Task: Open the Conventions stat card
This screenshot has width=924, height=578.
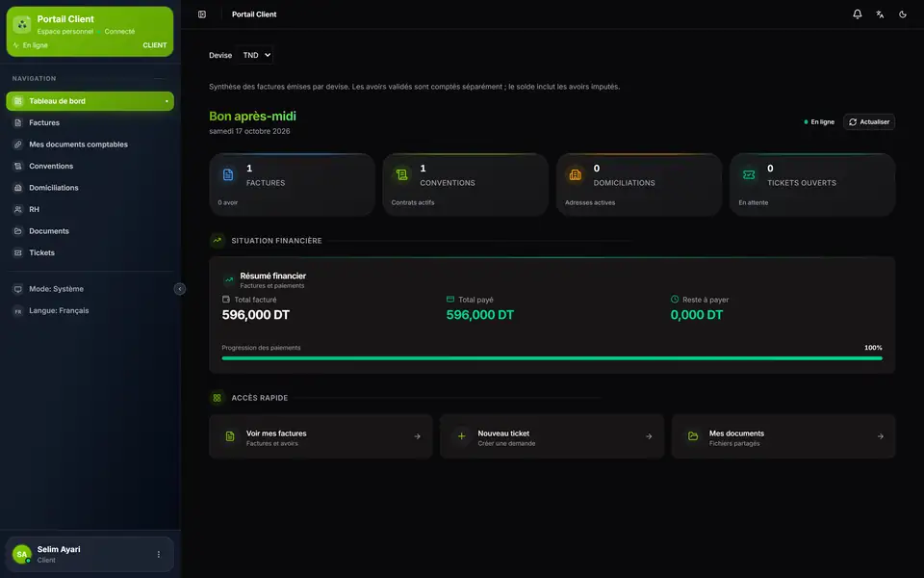Action: [466, 185]
